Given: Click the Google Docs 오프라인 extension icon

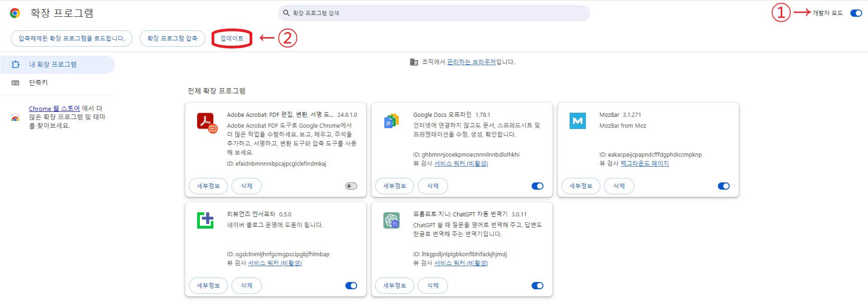Looking at the screenshot, I should [392, 121].
